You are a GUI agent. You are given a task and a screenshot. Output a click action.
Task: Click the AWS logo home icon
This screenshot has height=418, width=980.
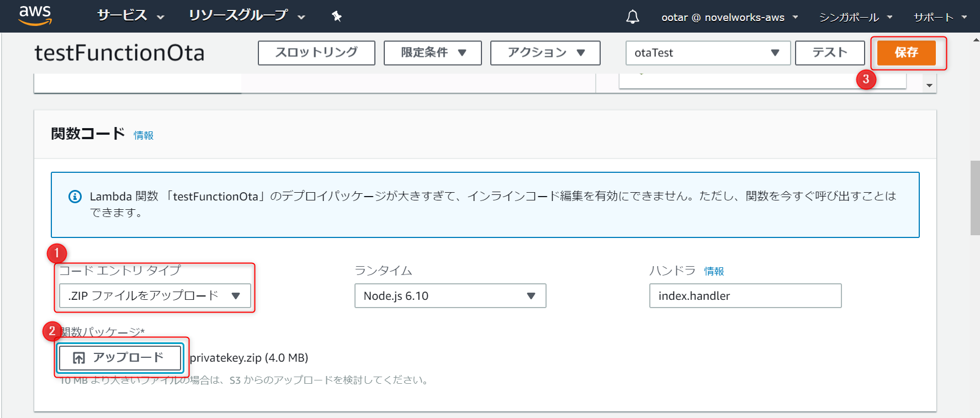coord(35,15)
